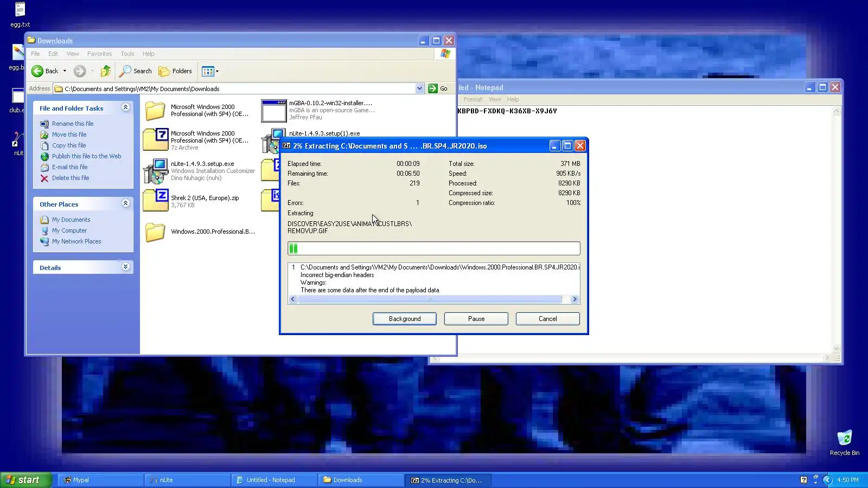Image resolution: width=868 pixels, height=488 pixels.
Task: Open the Help menu in Notepad
Action: coord(513,99)
